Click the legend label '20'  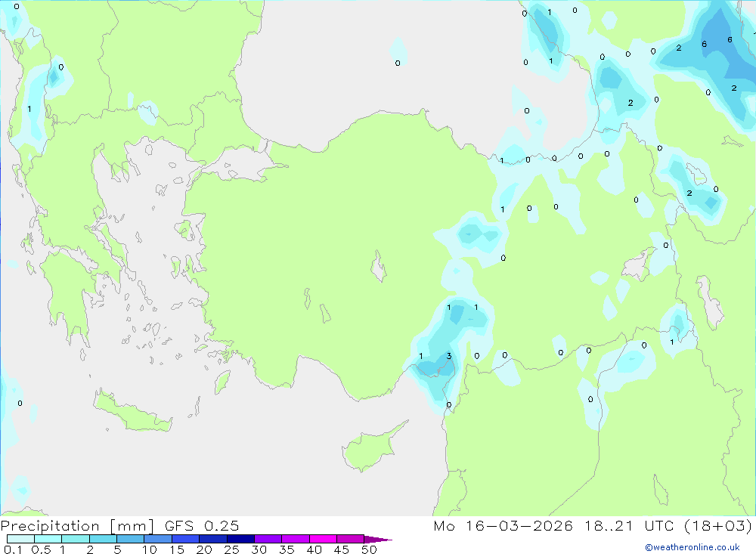[x=204, y=549]
